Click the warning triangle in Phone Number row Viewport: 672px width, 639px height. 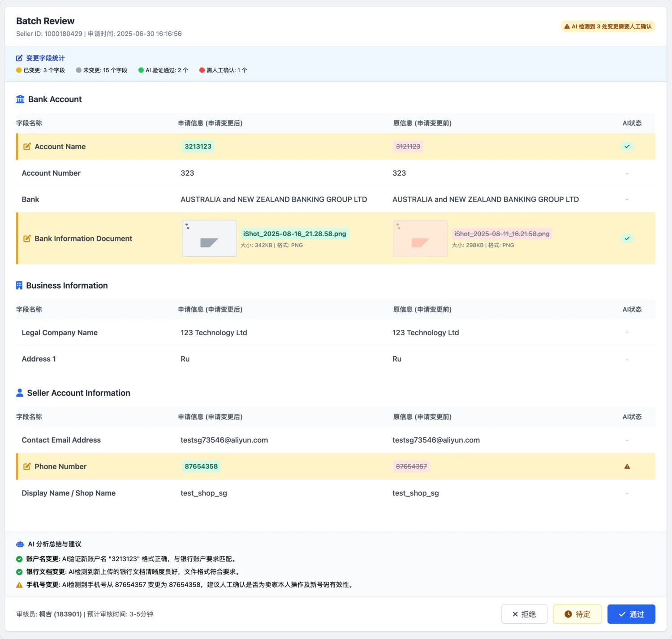[x=627, y=466]
